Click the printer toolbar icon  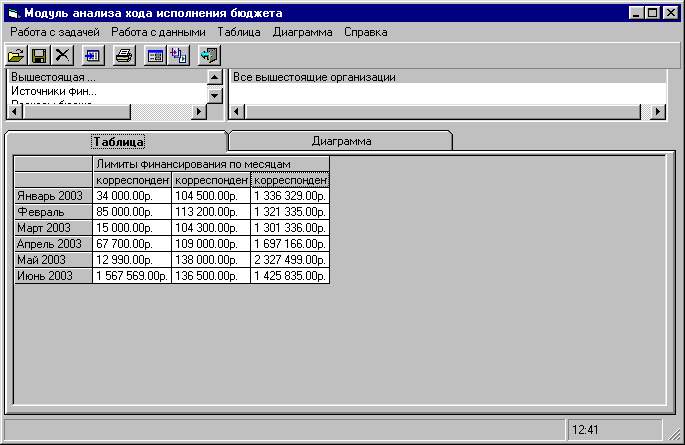pos(124,55)
